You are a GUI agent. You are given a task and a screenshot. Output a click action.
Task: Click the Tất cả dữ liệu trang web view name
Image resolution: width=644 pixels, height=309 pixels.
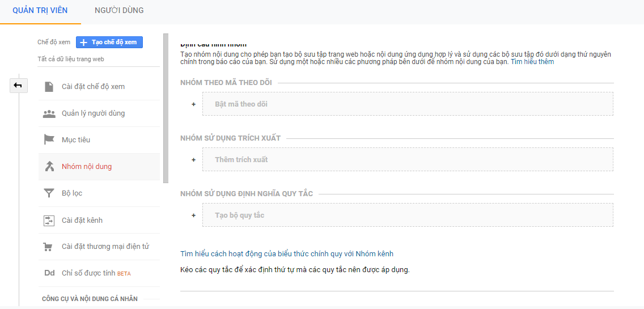coord(71,59)
